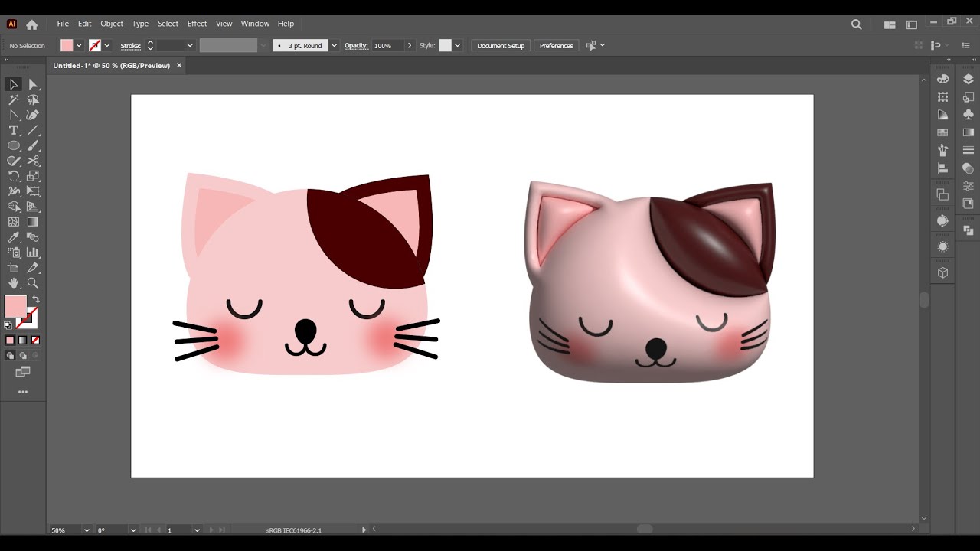Open the Color palette panel icon
The image size is (980, 551).
943,80
